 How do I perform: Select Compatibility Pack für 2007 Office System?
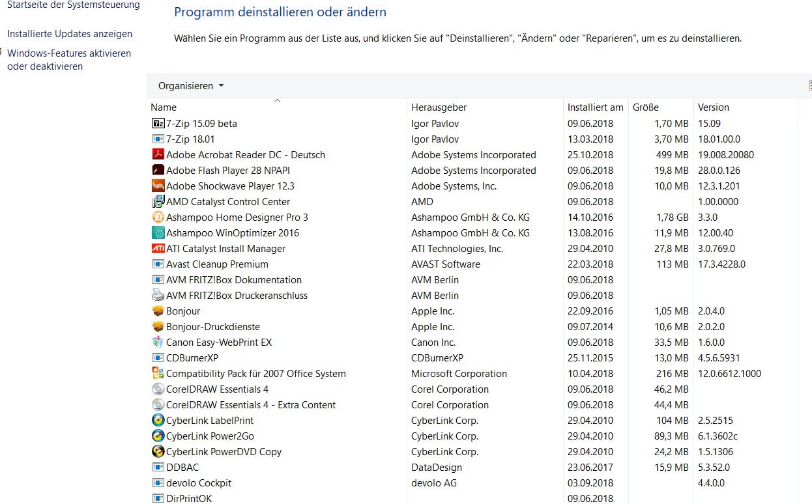point(256,373)
